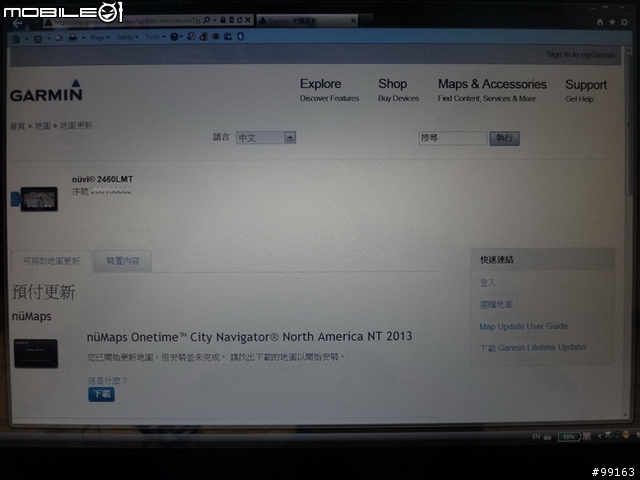Click the 這是什麼? link
The image size is (640, 480).
tap(107, 381)
